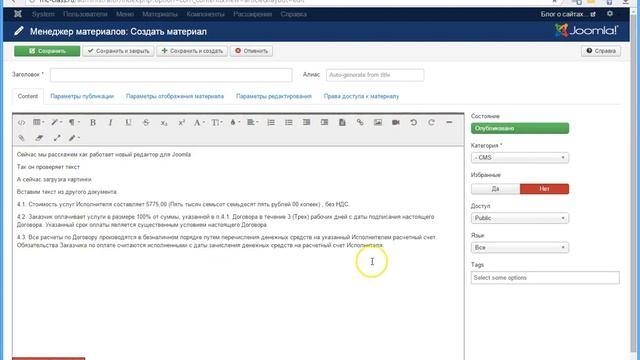Clear formatting with the eraser icon
The height and width of the screenshot is (360, 640).
point(39,138)
